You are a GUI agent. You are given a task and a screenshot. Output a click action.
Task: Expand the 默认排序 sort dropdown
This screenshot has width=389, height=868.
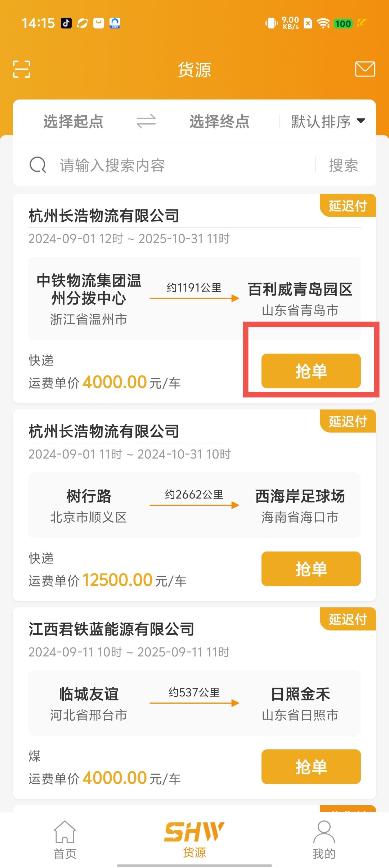328,121
